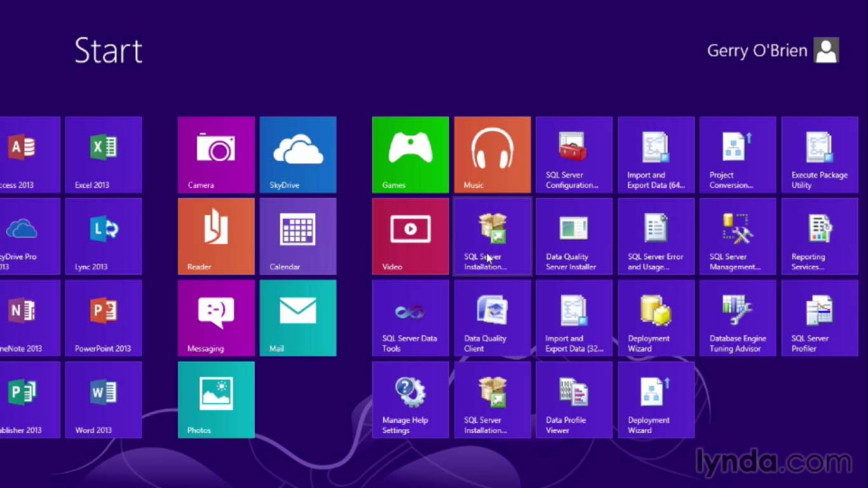Open SQL Server Configuration tile
This screenshot has height=488, width=868.
[574, 154]
